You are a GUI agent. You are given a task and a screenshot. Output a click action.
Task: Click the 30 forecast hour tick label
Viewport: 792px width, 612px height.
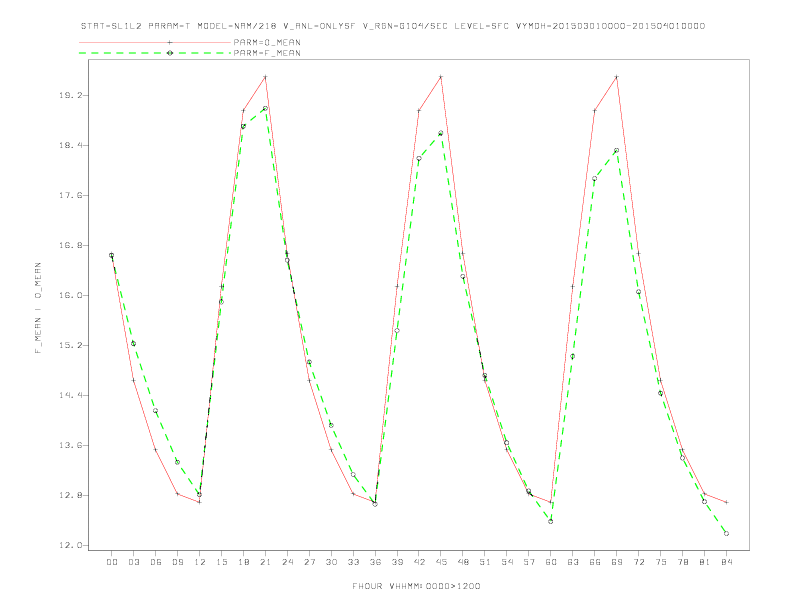pyautogui.click(x=331, y=562)
